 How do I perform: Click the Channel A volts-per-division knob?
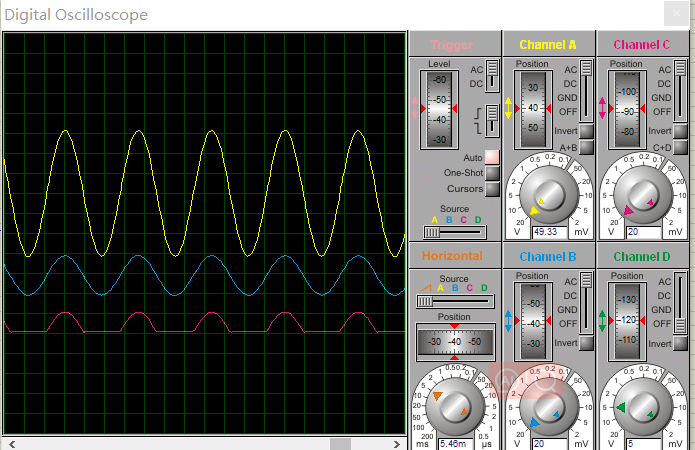549,194
